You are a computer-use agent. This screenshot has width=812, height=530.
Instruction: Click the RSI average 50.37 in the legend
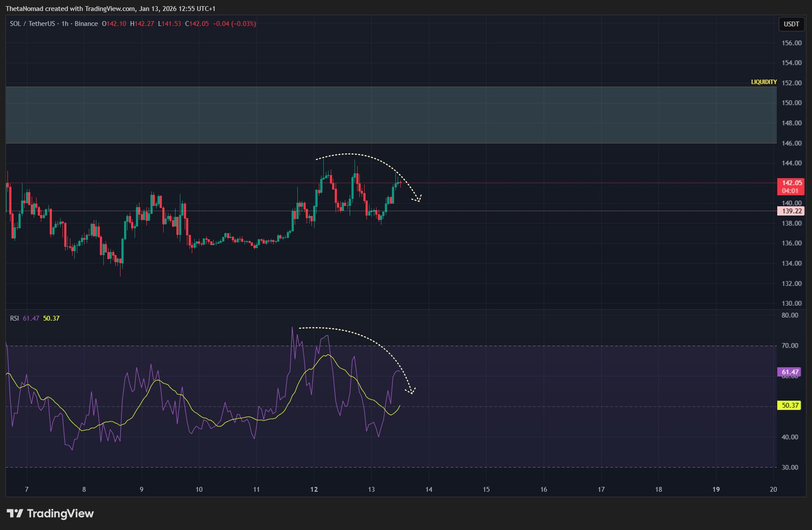pos(51,318)
